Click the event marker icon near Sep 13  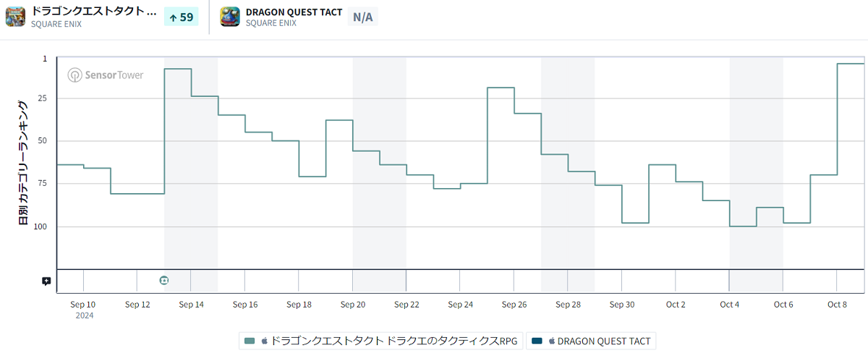point(164,280)
